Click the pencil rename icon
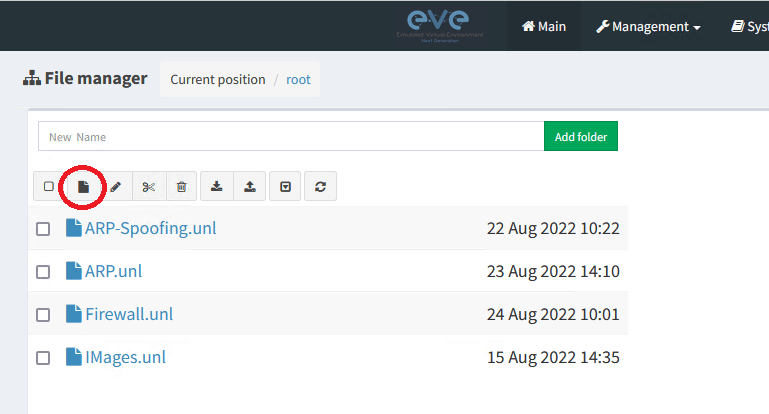 (116, 186)
